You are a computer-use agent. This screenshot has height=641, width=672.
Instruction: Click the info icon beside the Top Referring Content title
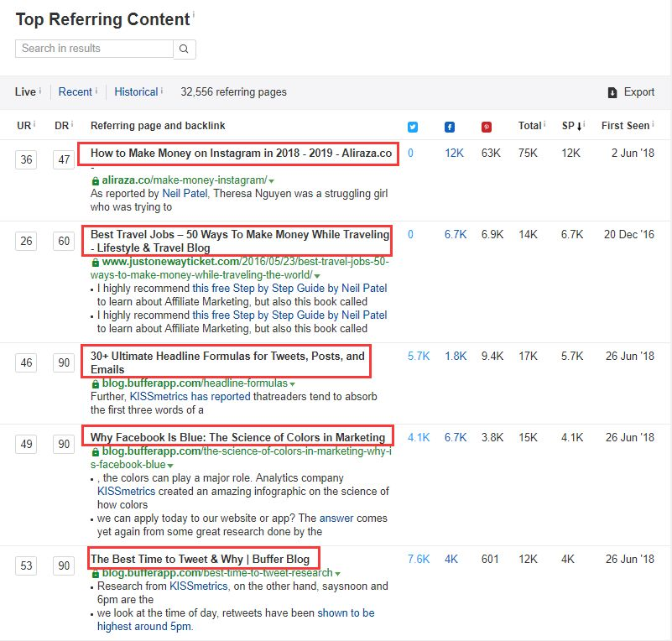(193, 15)
